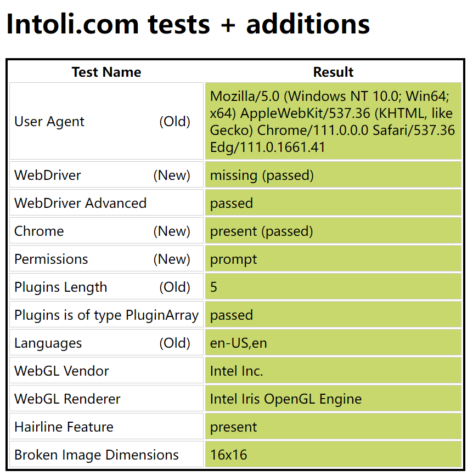Image resolution: width=473 pixels, height=476 pixels.
Task: Click the "Test Name" column header
Action: pos(106,72)
